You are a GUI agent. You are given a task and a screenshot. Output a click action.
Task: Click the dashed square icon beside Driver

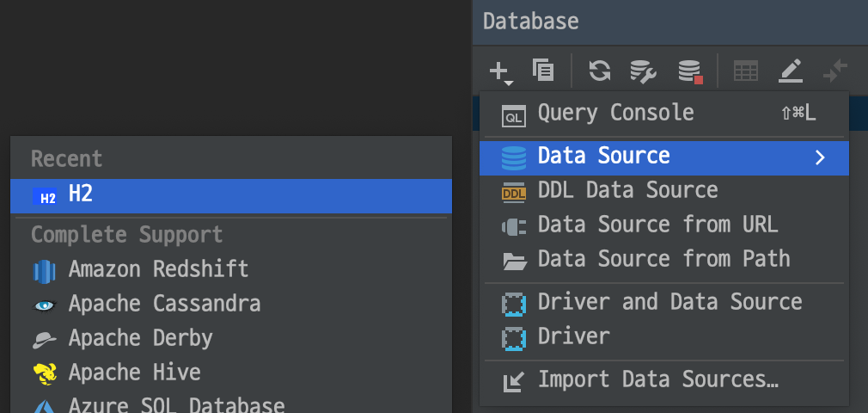coord(514,338)
